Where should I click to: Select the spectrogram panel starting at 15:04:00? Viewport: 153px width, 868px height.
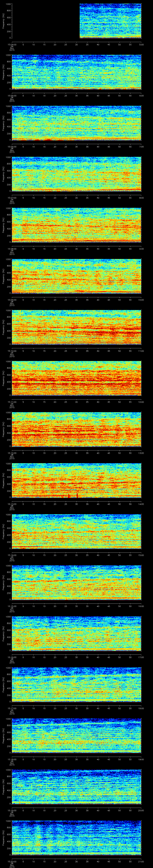point(77,21)
